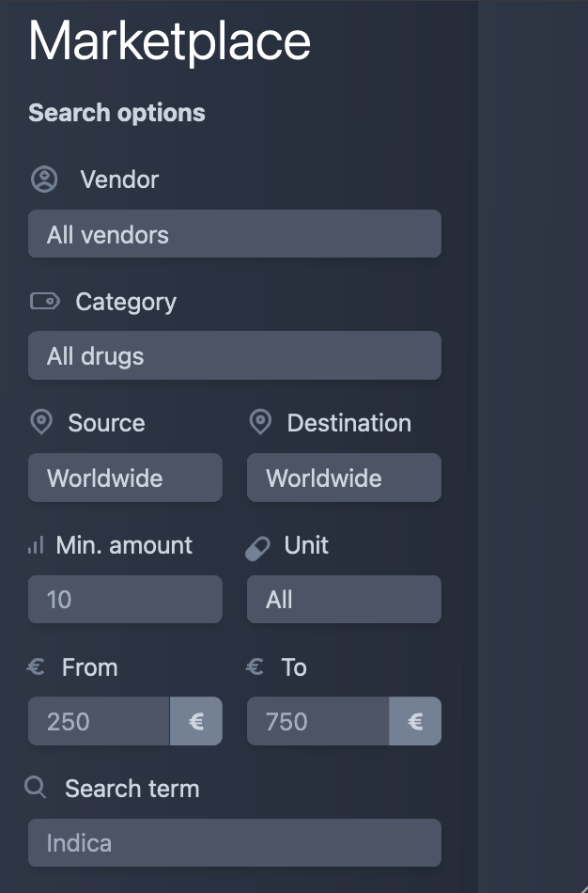
Task: Click the € addon on From field
Action: 196,721
